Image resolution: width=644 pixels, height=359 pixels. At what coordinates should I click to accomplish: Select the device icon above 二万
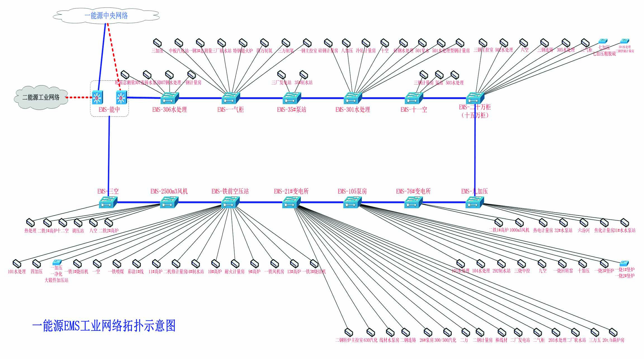point(466,332)
